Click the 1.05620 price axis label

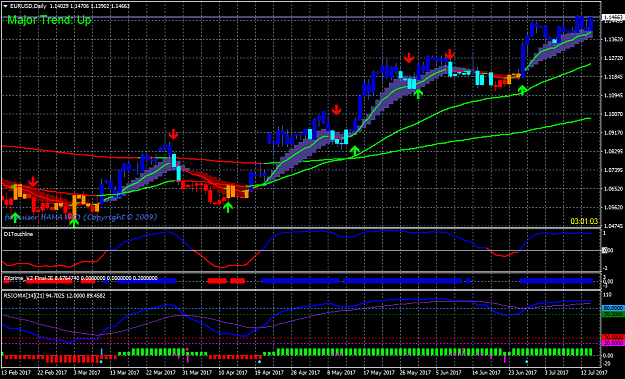tap(613, 208)
